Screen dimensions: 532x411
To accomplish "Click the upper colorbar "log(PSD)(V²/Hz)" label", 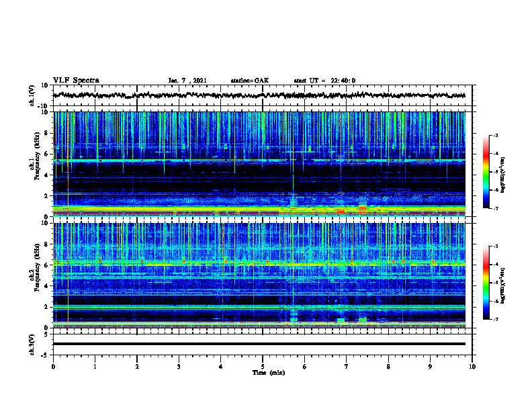I will 503,175.
